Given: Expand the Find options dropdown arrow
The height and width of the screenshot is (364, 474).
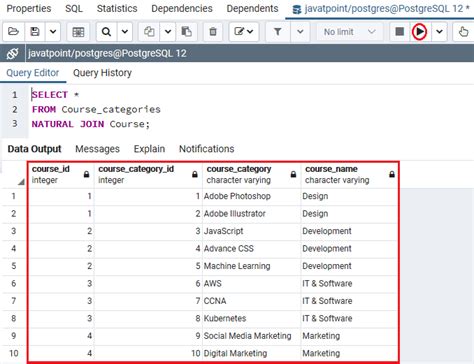Looking at the screenshot, I should coord(125,32).
